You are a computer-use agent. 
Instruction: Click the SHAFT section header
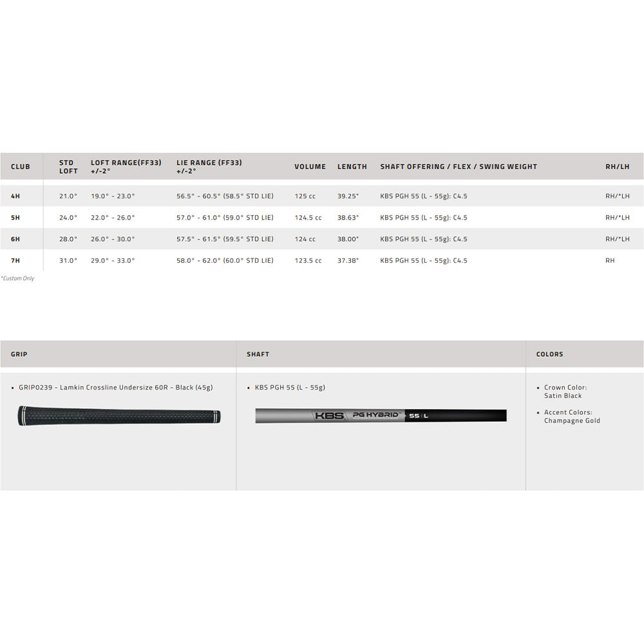258,354
